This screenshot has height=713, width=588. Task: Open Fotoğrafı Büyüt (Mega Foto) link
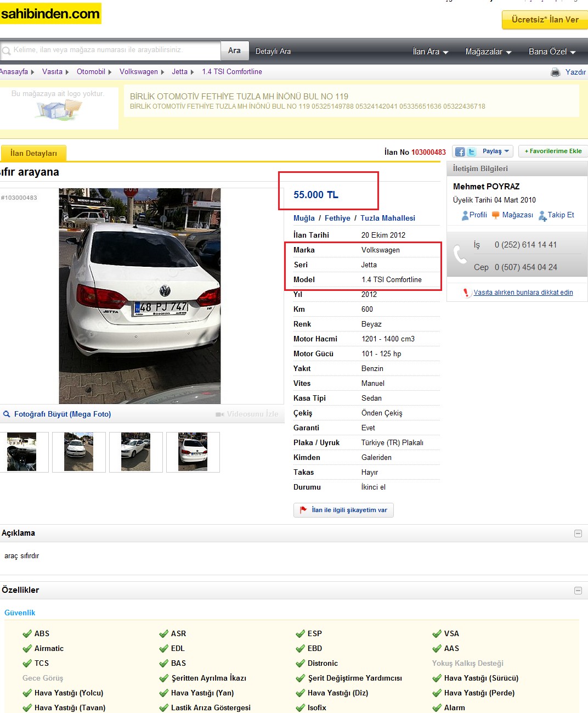point(63,414)
